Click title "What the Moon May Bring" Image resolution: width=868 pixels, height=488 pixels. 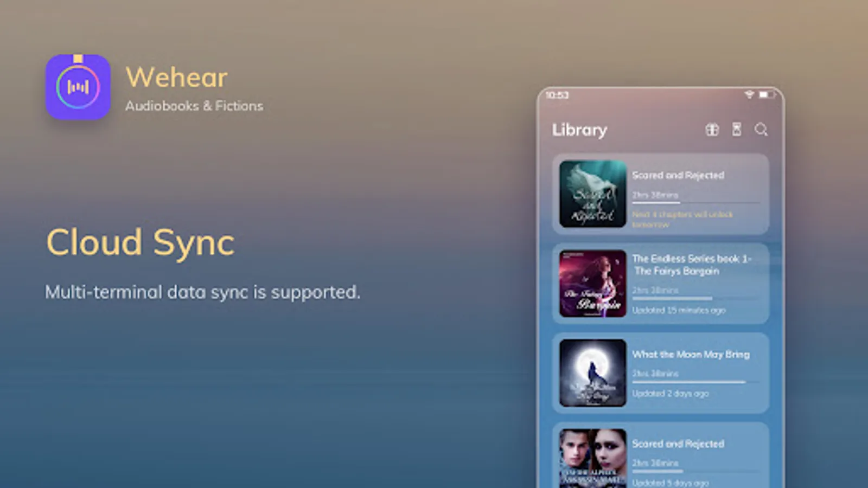[691, 355]
